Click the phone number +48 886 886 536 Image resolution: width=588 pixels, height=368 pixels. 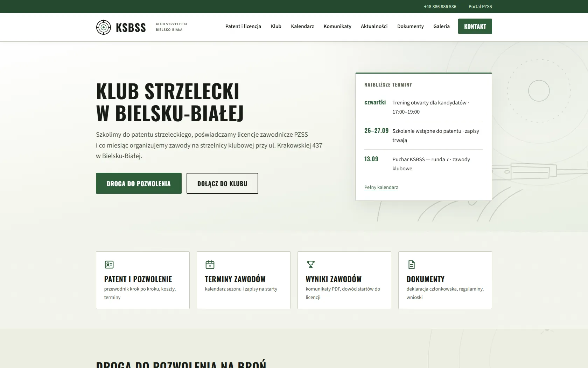pyautogui.click(x=440, y=7)
